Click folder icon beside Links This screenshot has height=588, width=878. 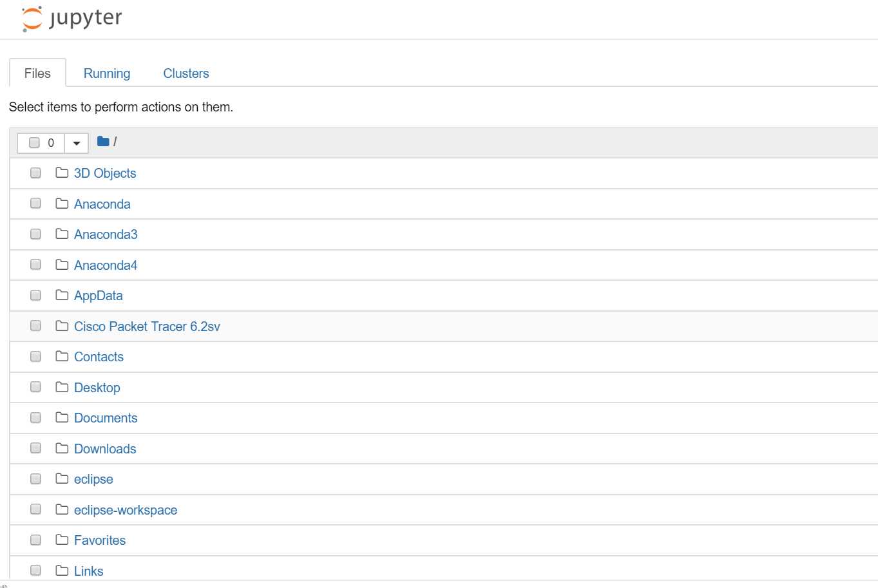coord(62,571)
